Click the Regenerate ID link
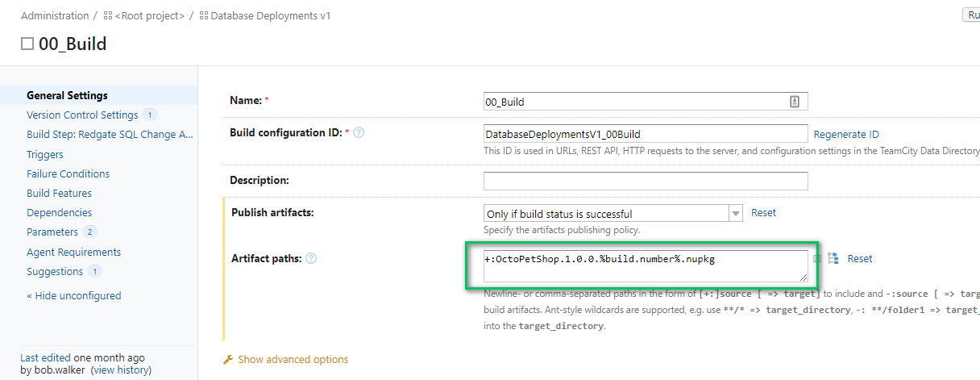The height and width of the screenshot is (380, 980). (x=846, y=134)
